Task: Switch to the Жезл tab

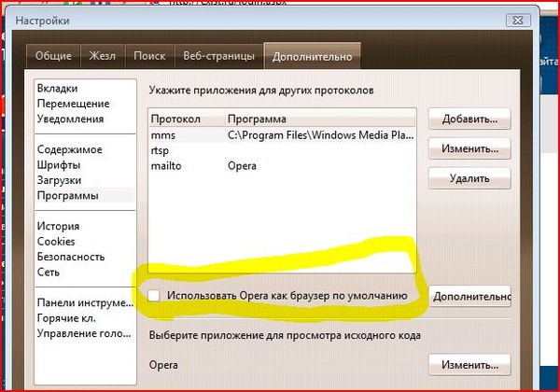Action: pos(103,56)
